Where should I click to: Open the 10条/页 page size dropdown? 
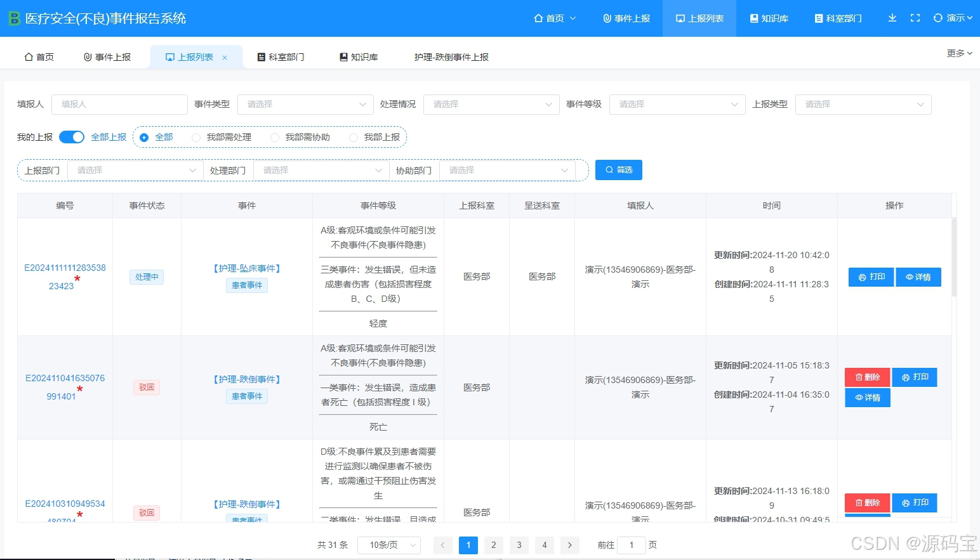(x=389, y=545)
